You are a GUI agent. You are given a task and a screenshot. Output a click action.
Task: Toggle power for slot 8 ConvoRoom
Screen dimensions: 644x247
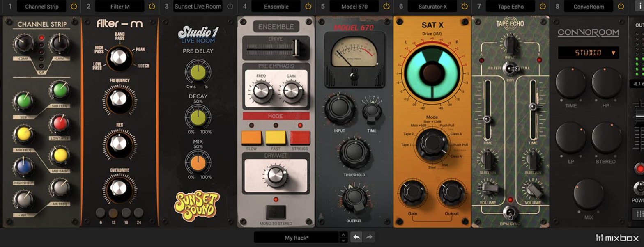(x=621, y=7)
